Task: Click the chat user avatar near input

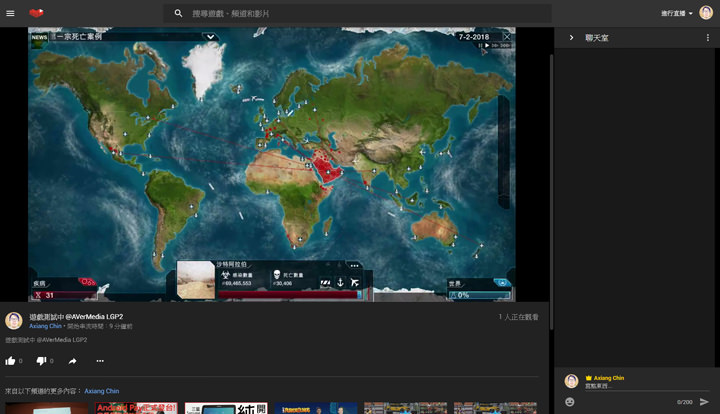Action: 571,381
